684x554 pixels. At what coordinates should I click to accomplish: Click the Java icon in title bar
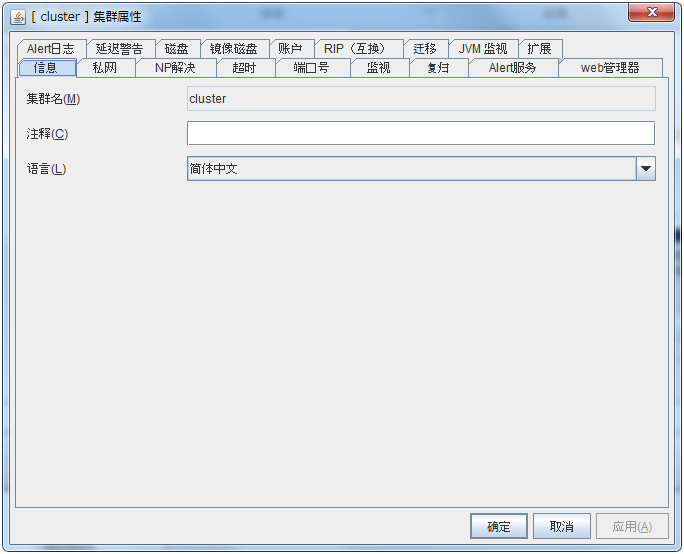click(x=18, y=16)
